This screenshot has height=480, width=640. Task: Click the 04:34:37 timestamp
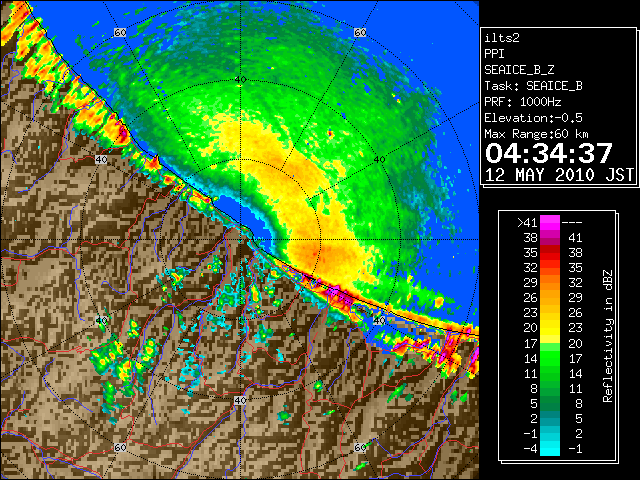549,153
